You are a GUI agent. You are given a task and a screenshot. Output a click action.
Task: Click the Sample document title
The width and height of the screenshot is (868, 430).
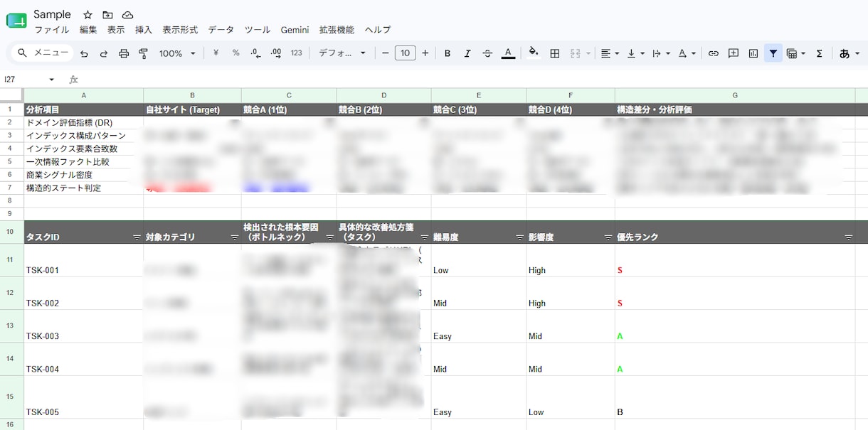[x=52, y=14]
